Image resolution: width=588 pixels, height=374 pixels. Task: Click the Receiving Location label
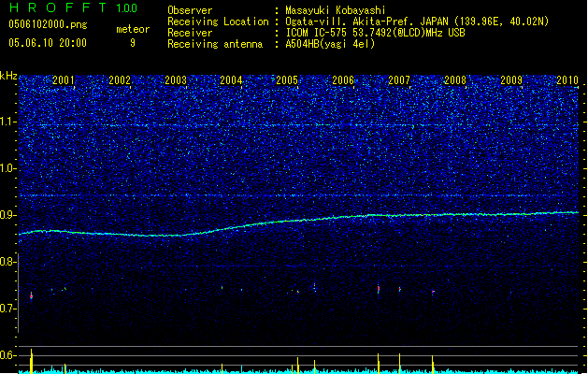pos(218,22)
